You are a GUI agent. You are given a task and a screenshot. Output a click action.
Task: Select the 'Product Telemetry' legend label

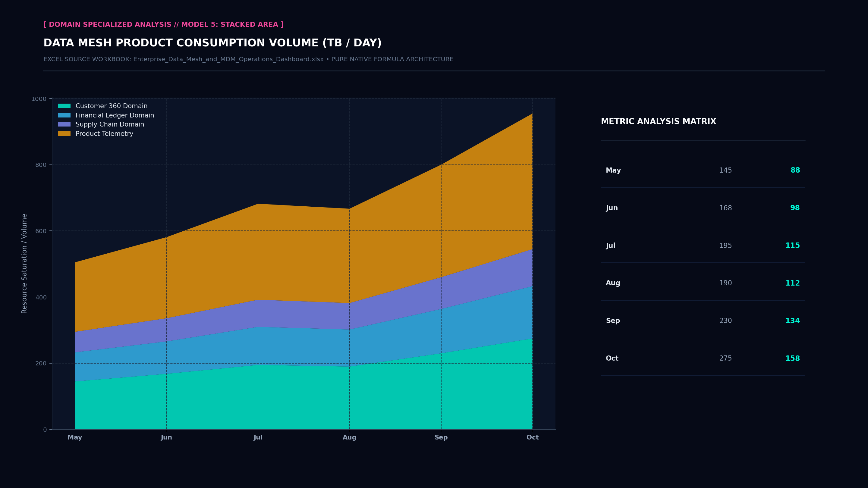pyautogui.click(x=105, y=134)
